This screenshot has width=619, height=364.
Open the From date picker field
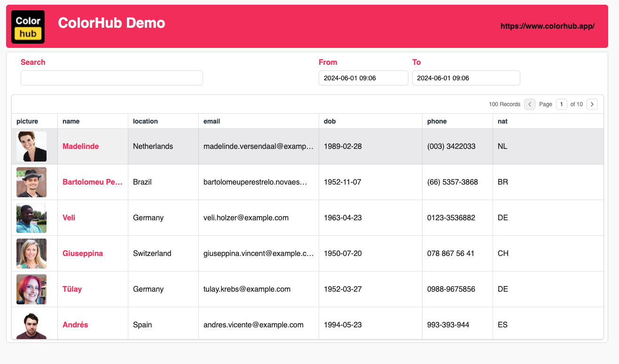363,78
